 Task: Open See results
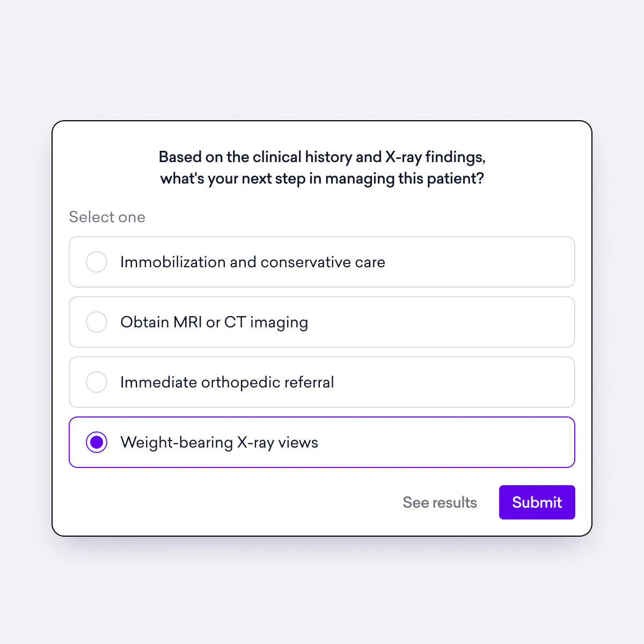pos(440,502)
